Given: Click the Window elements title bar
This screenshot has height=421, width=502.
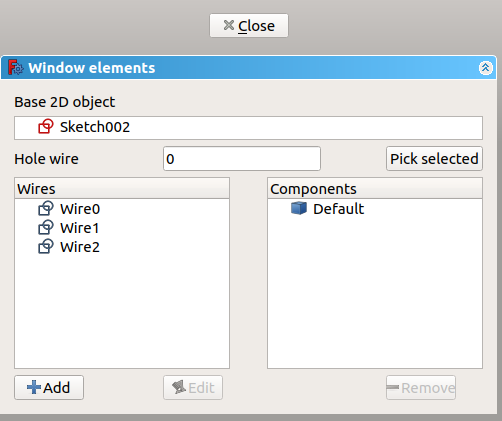Looking at the screenshot, I should 248,68.
